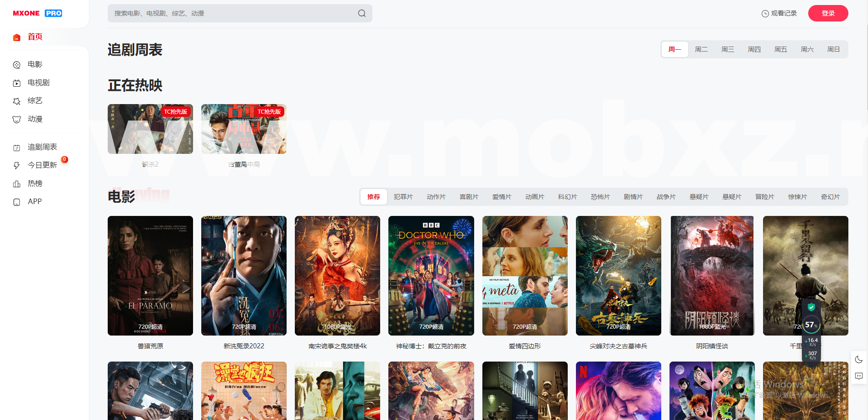Screen dimensions: 868x420
Task: Select the 喜剧片 genre tab
Action: click(469, 197)
